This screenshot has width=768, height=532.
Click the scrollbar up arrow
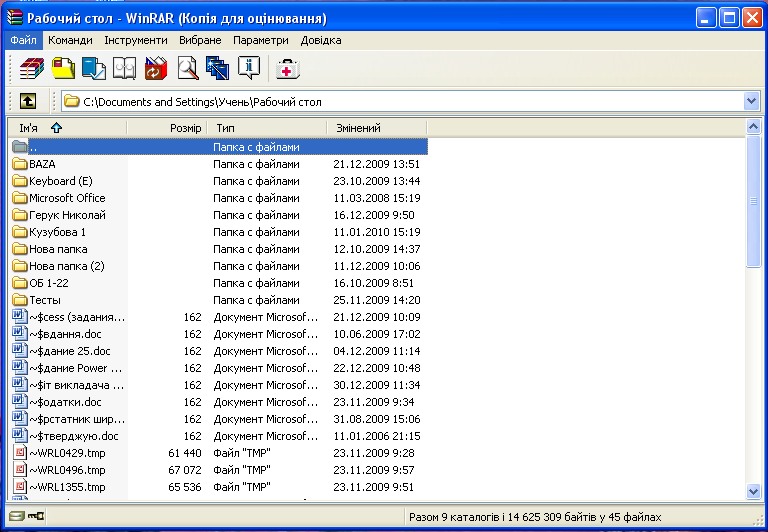[753, 126]
